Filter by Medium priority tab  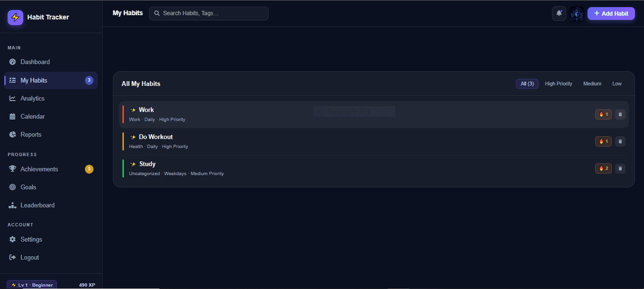pos(592,84)
